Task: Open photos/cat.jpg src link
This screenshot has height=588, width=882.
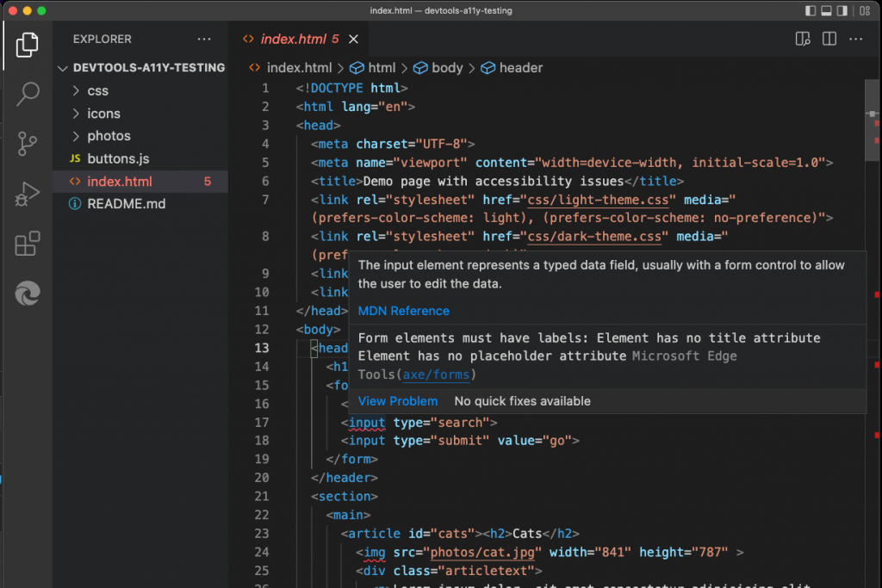Action: click(x=482, y=553)
